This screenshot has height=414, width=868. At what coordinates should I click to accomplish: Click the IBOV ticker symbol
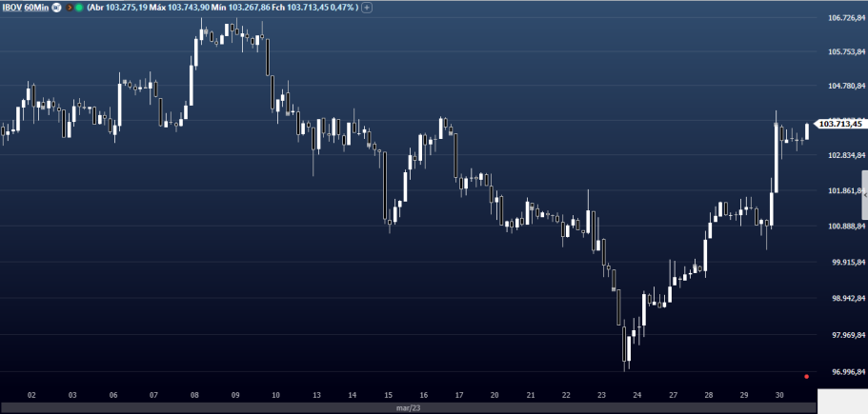coord(14,7)
